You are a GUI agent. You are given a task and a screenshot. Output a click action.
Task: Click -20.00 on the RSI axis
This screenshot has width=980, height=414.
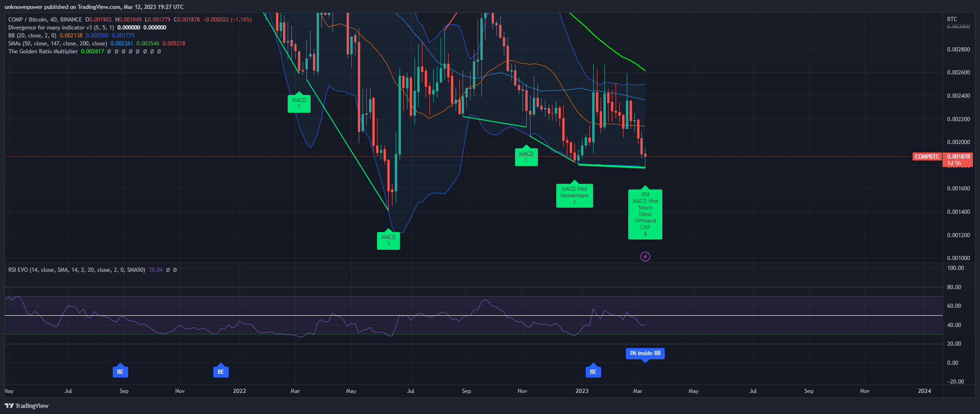[x=955, y=382]
